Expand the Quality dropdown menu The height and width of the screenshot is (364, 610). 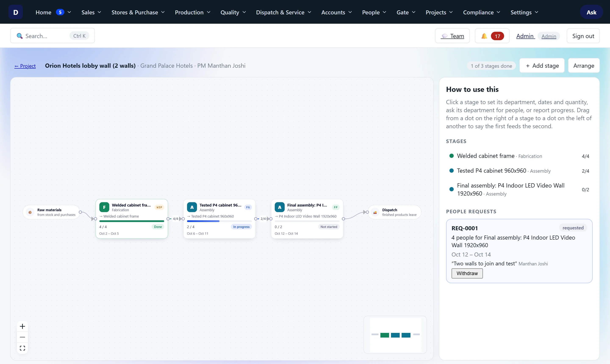click(233, 12)
